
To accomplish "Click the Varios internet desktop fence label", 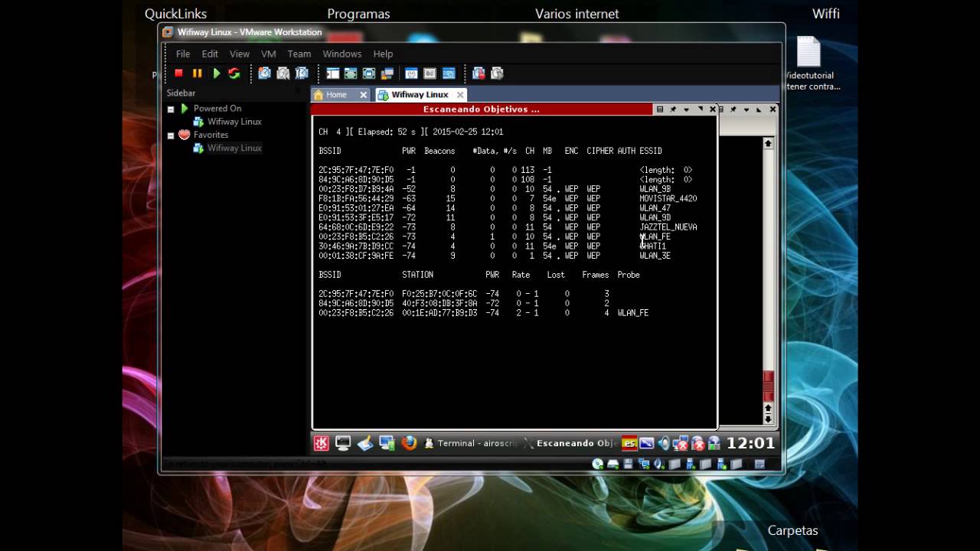I will pyautogui.click(x=577, y=14).
